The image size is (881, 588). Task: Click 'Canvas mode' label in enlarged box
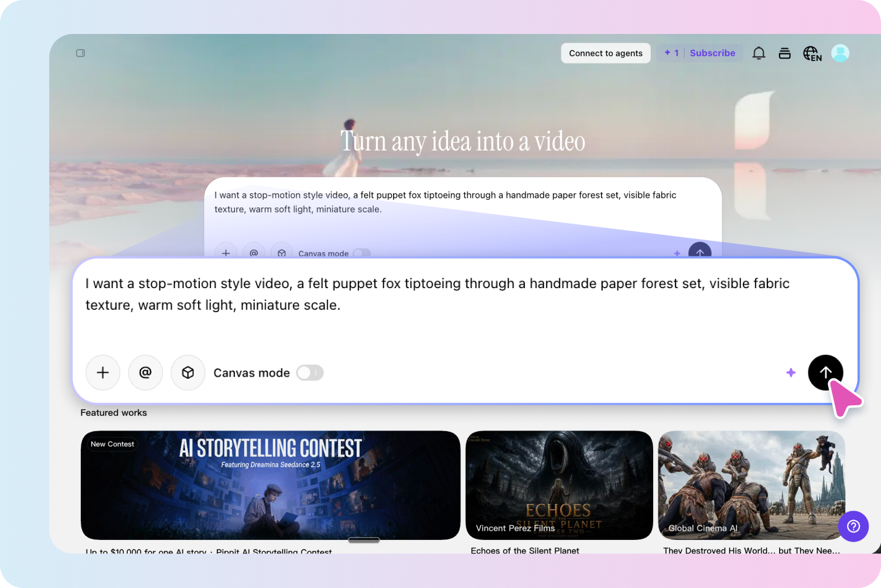pyautogui.click(x=252, y=373)
